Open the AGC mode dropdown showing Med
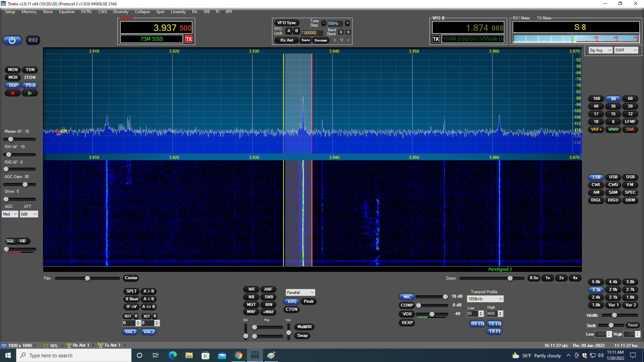The image size is (644, 362). [x=10, y=214]
